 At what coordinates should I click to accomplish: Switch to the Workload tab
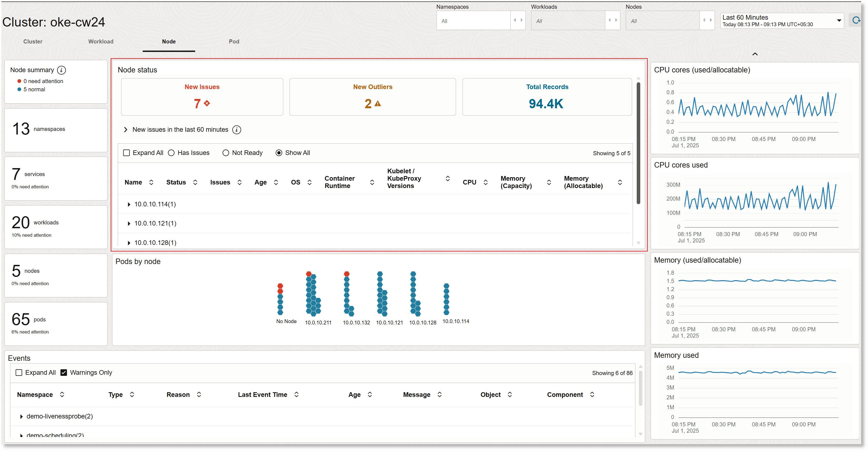tap(101, 42)
